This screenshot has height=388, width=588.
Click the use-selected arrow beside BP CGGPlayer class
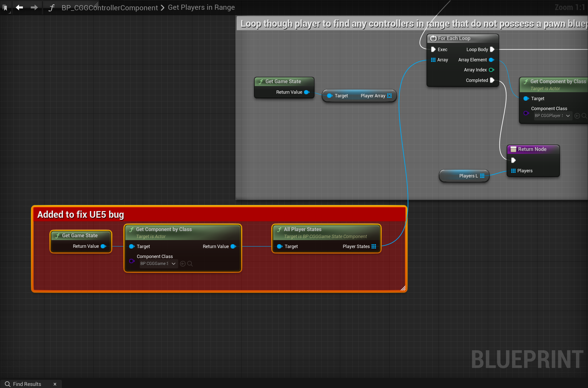point(577,116)
